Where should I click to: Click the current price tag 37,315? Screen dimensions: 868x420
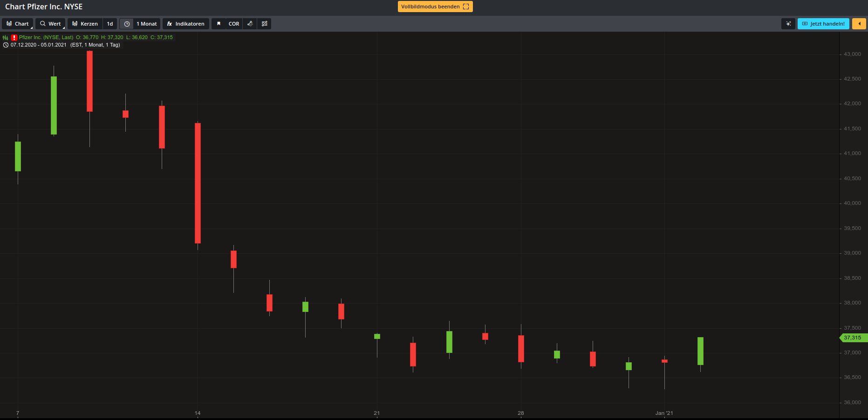pos(853,338)
